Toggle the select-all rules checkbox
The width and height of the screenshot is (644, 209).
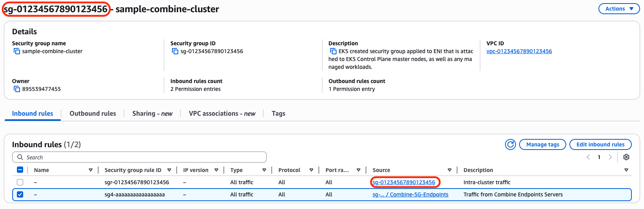(20, 170)
